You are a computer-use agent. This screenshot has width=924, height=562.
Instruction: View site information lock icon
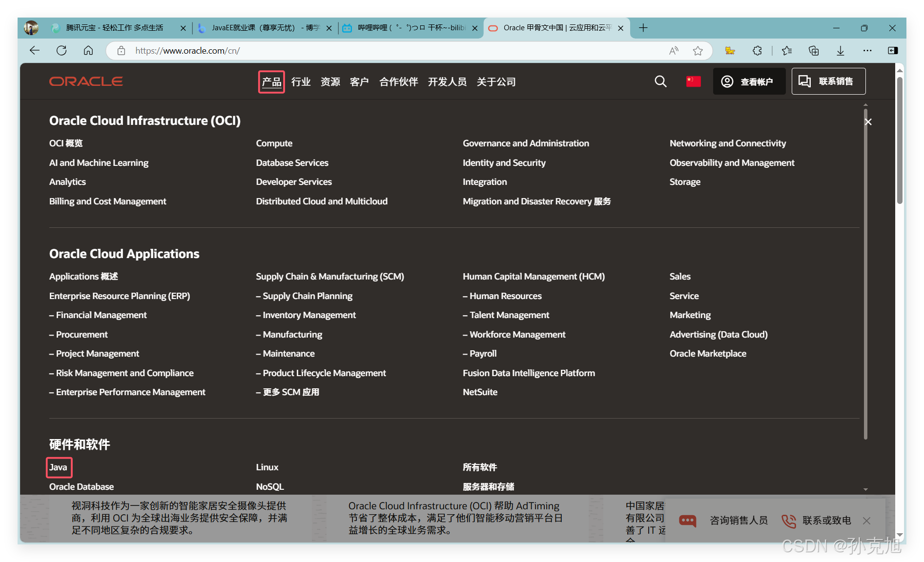(122, 51)
